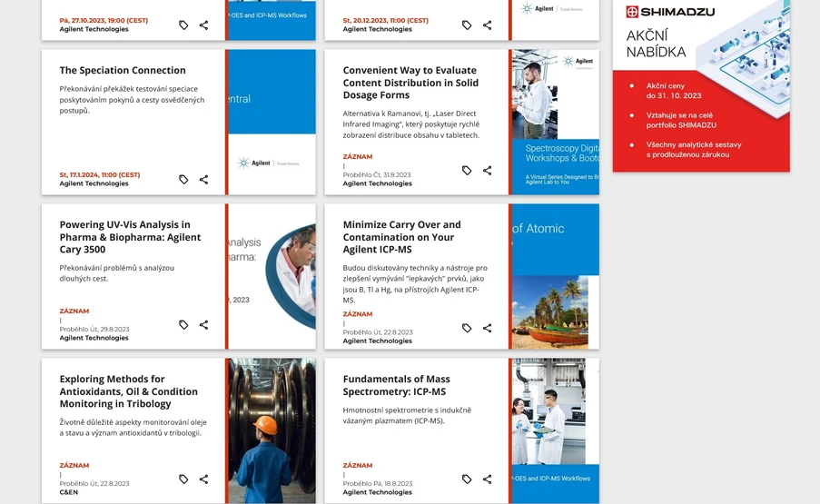
Task: Share the Fundamentals of Mass Spectrometry card
Action: click(x=488, y=479)
